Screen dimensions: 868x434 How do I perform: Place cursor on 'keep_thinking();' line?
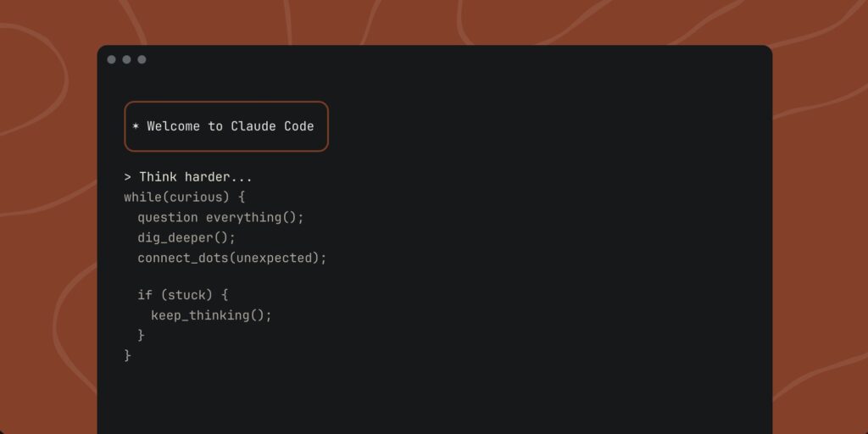pos(211,315)
